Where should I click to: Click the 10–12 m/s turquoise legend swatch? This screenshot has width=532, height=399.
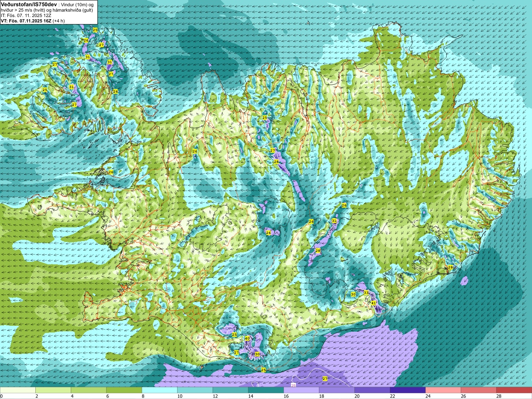195,390
